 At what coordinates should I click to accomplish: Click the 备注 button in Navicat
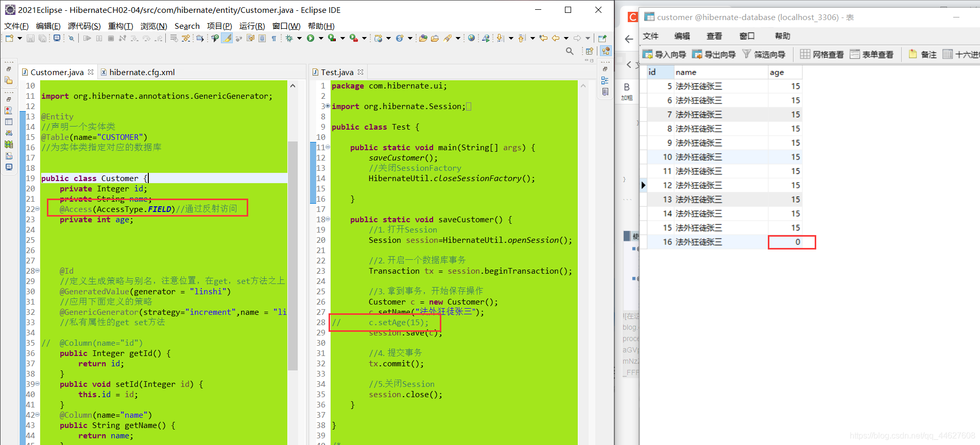click(x=922, y=54)
